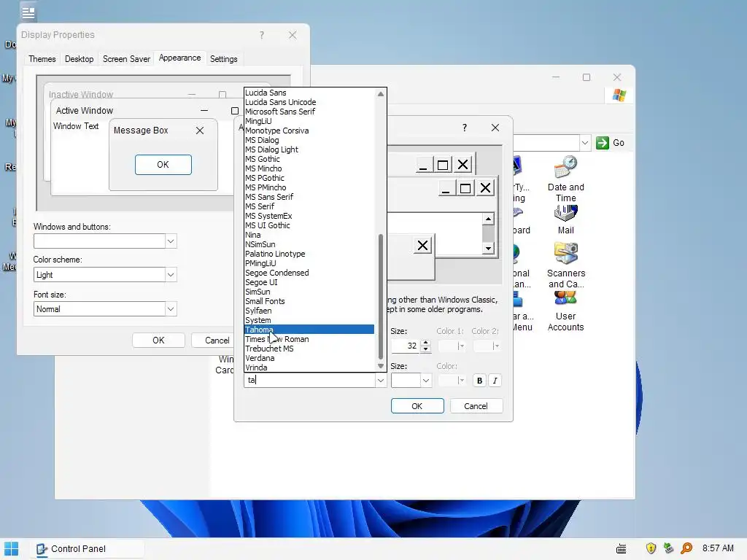
Task: Click preview window scrollbar down arrow
Action: point(488,249)
